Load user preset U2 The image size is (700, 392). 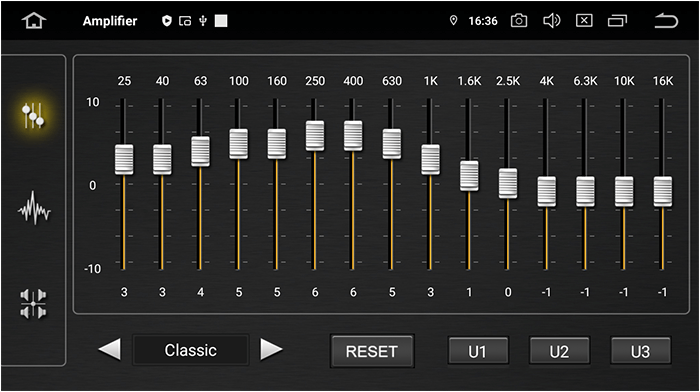tap(559, 351)
